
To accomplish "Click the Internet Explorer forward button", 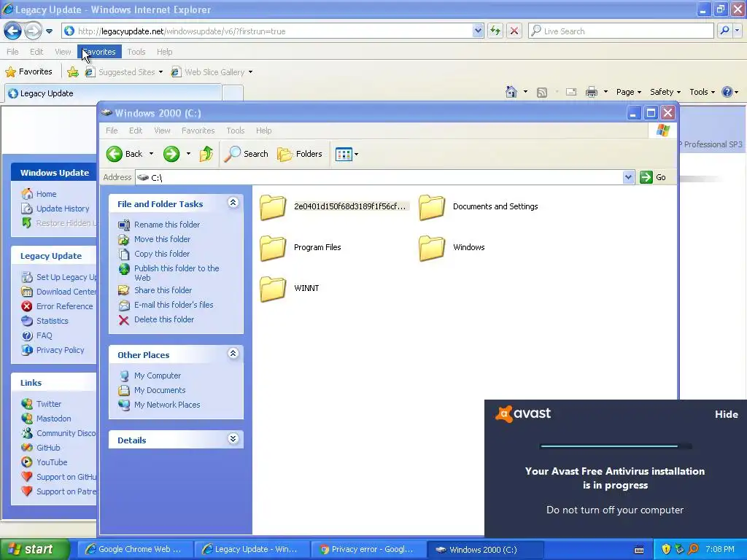I will click(x=33, y=31).
